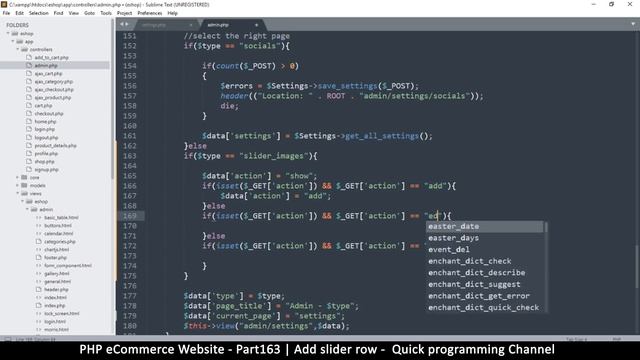This screenshot has height=360, width=640.
Task: Open signup.php in the sidebar
Action: (x=46, y=169)
